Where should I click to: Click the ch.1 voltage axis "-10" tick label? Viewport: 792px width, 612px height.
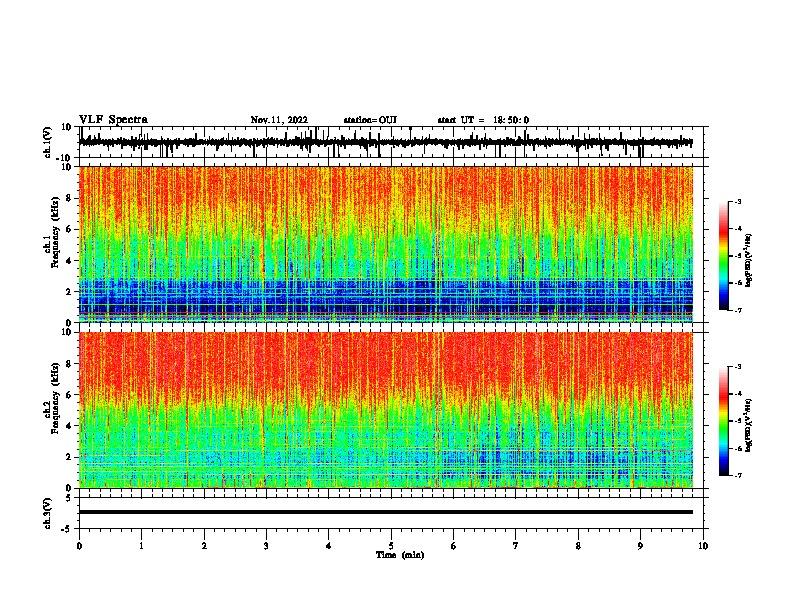(65, 158)
